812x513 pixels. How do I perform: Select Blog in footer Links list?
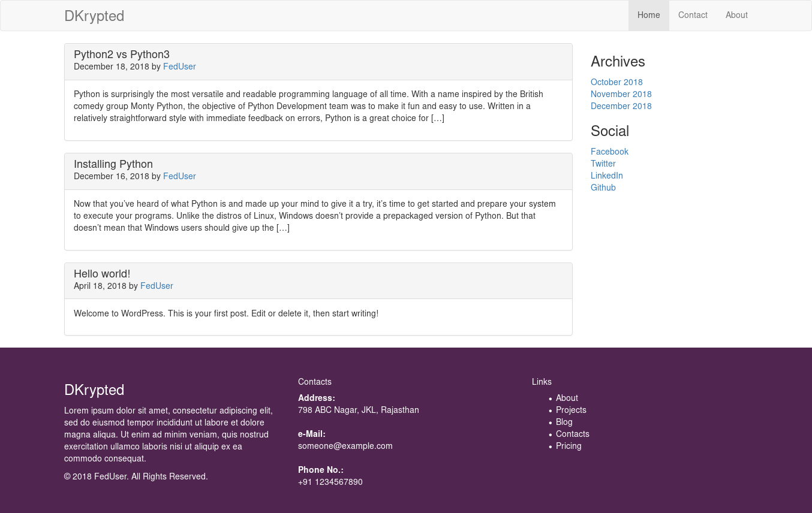click(564, 422)
